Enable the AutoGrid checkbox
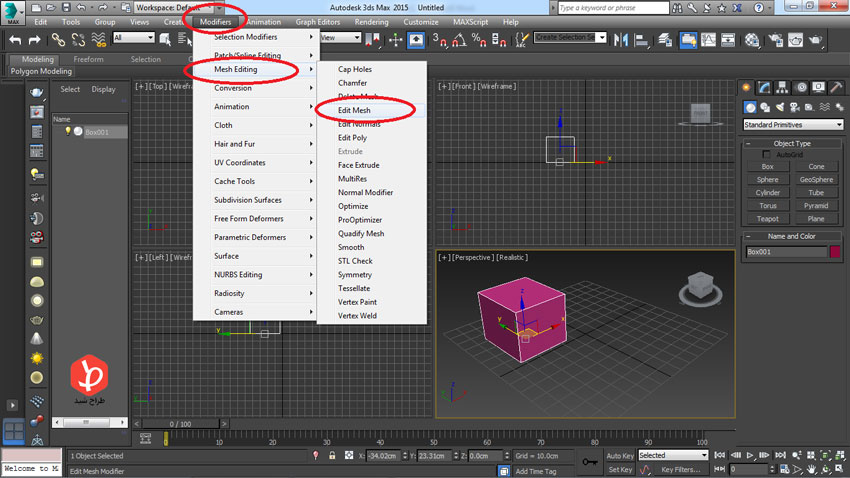The image size is (850, 478). pos(766,154)
